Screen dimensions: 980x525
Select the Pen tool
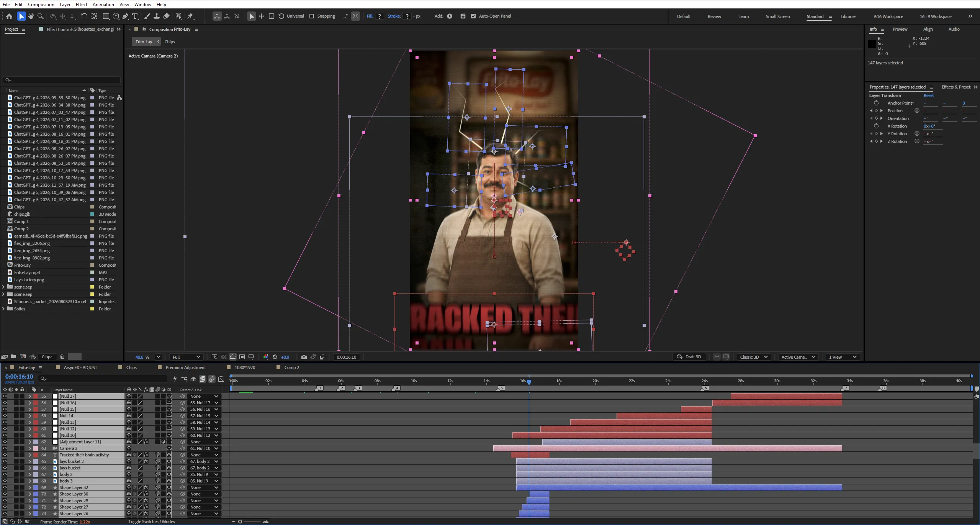coord(125,16)
